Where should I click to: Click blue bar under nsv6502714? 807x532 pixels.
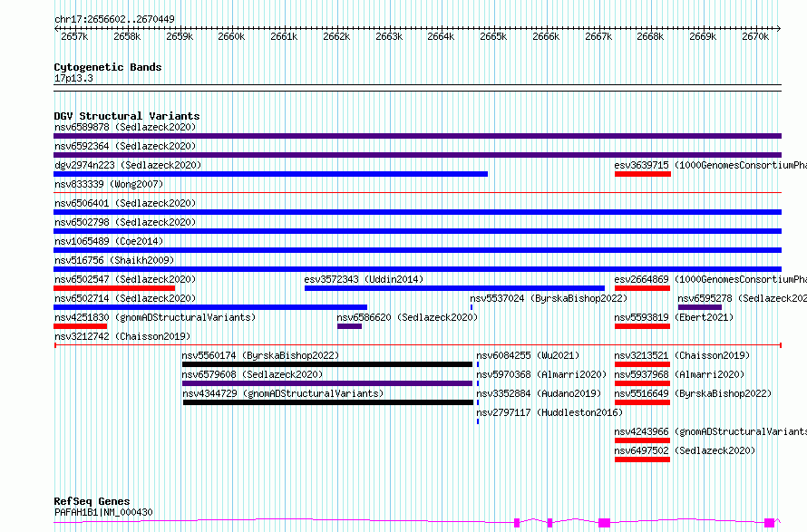tap(210, 307)
